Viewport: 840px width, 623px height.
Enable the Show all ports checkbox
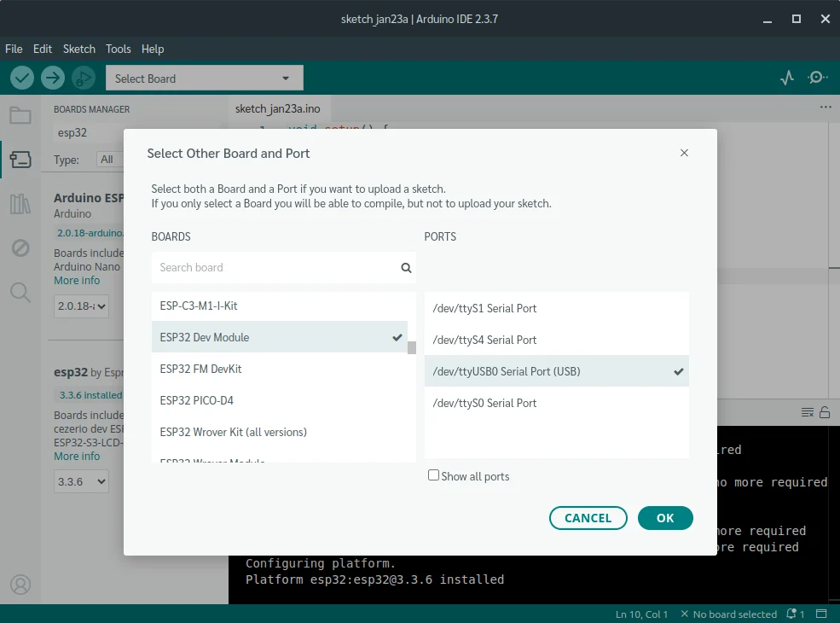point(434,475)
